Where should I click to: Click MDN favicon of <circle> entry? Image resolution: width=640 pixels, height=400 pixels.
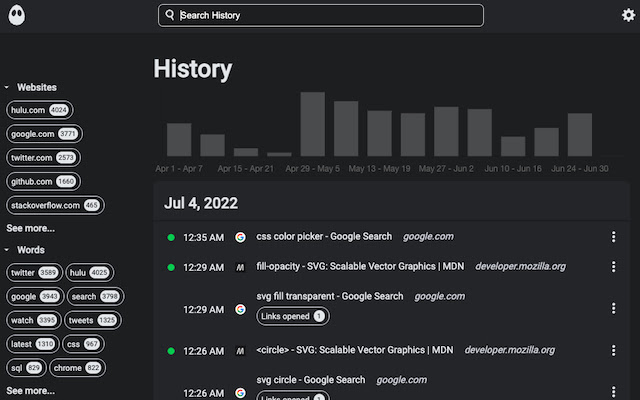click(x=240, y=351)
